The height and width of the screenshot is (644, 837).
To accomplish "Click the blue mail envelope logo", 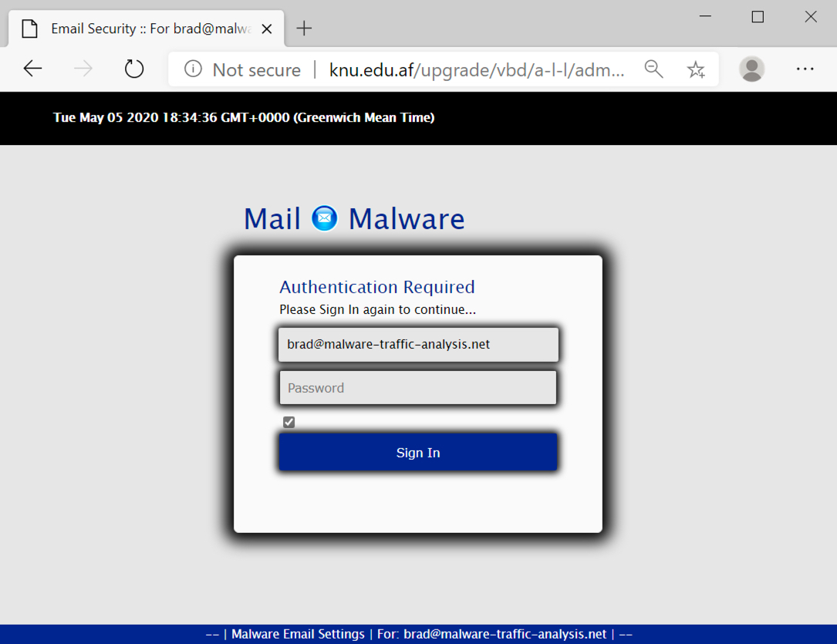I will click(325, 218).
